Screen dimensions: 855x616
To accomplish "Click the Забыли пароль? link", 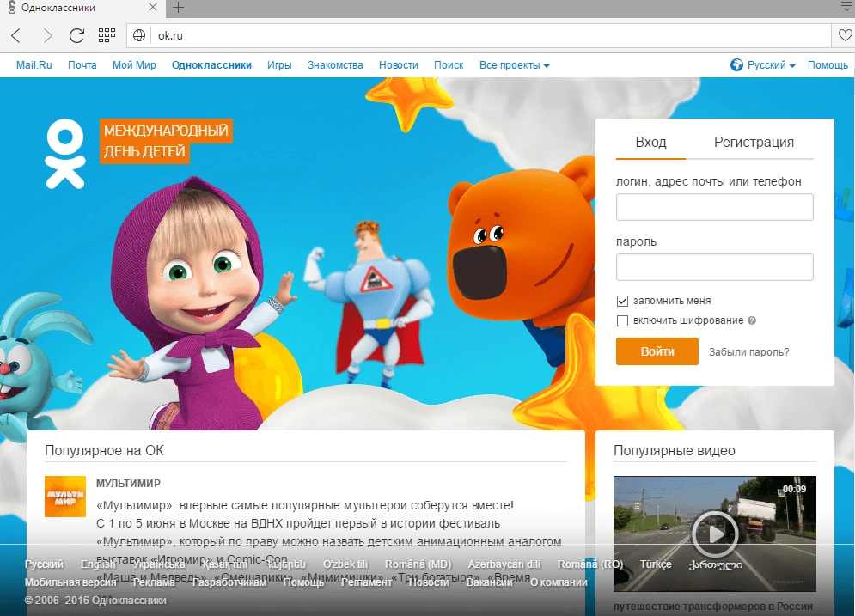I will (x=748, y=352).
